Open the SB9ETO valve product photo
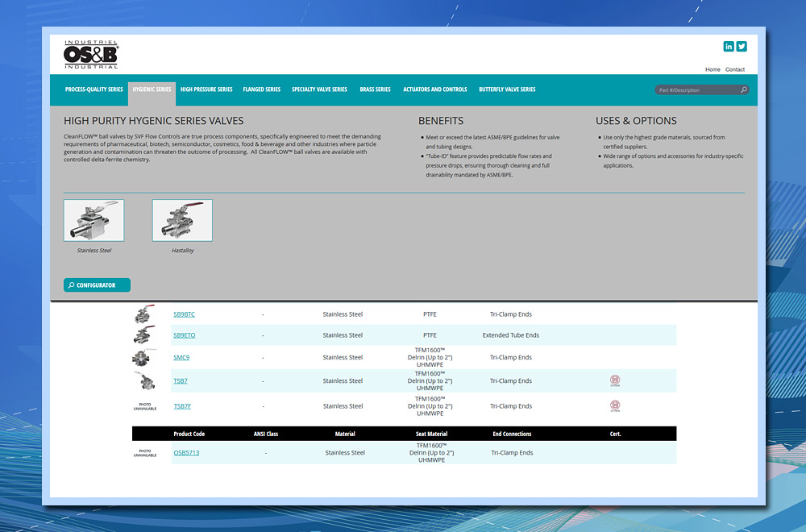Screen dimensions: 806x532 pyautogui.click(x=144, y=335)
